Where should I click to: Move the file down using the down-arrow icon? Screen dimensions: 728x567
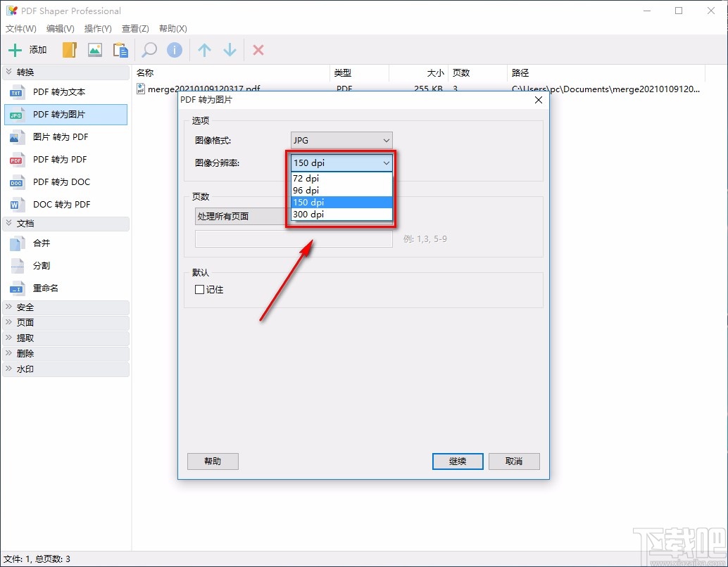click(x=230, y=49)
